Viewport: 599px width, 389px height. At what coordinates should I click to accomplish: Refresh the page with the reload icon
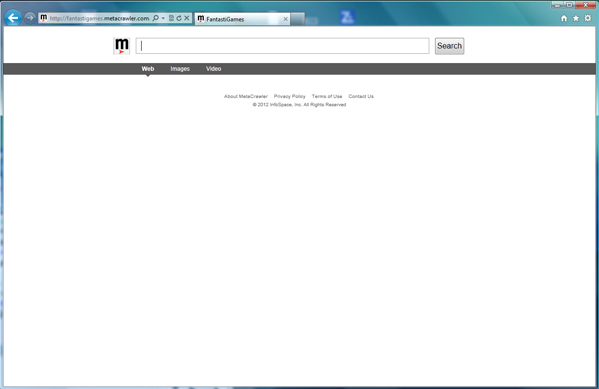click(x=179, y=18)
